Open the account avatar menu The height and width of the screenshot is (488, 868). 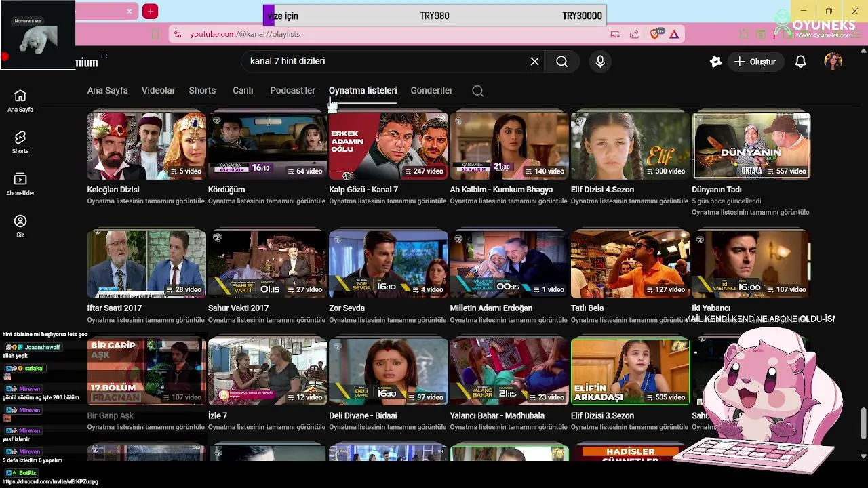point(833,62)
